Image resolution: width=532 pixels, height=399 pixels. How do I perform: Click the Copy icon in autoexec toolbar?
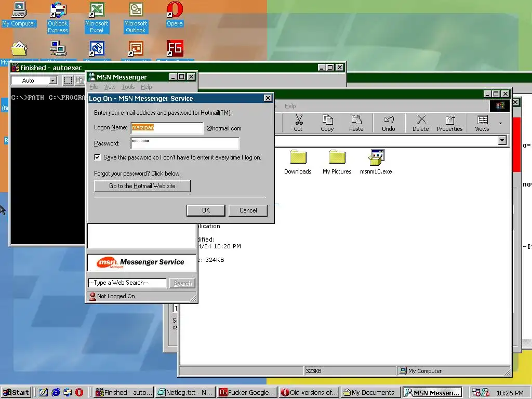point(79,81)
